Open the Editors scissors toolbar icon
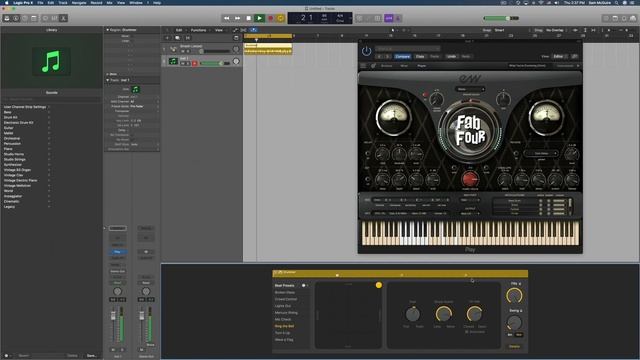Image resolution: width=640 pixels, height=360 pixels. [x=63, y=18]
